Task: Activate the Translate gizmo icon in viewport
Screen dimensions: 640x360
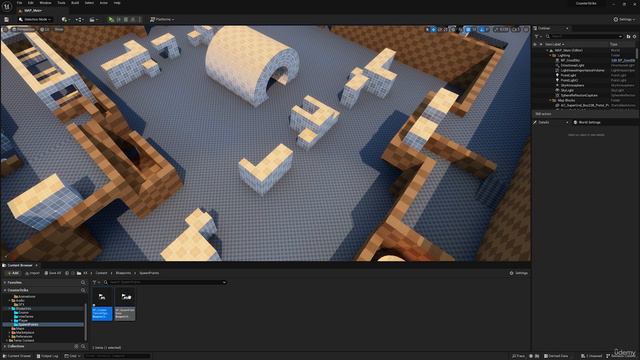Action: pos(433,29)
